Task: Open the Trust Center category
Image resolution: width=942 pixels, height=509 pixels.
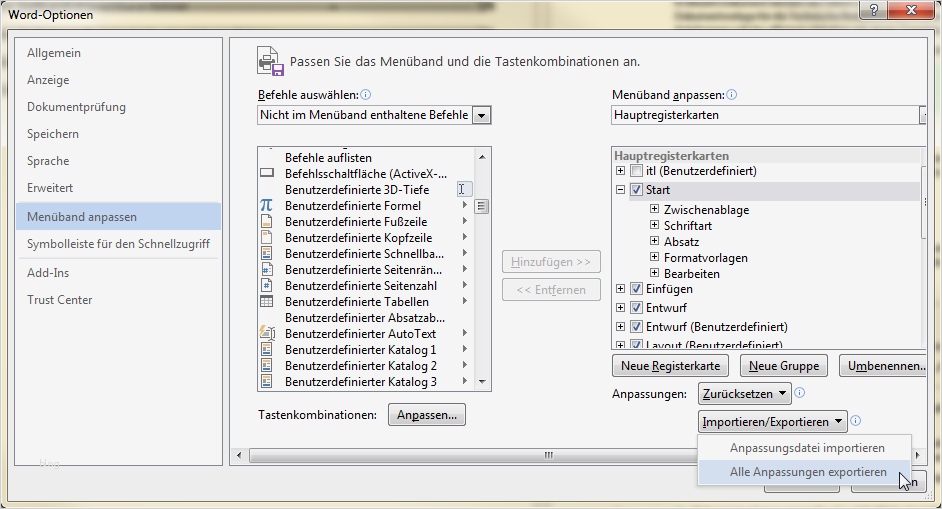Action: coord(59,300)
